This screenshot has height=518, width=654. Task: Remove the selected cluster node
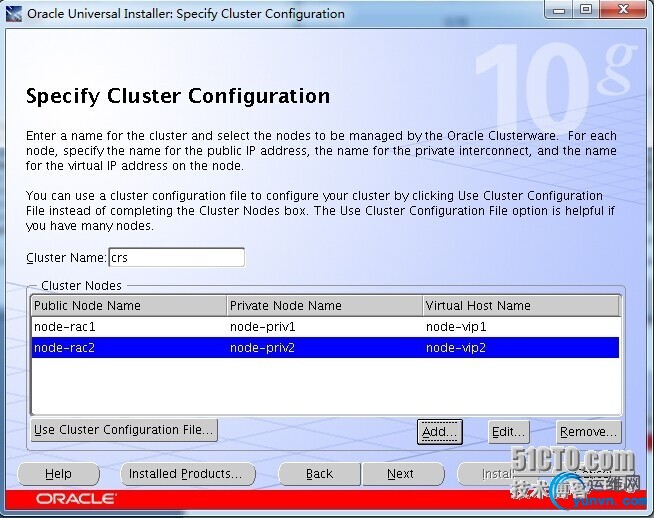click(588, 432)
